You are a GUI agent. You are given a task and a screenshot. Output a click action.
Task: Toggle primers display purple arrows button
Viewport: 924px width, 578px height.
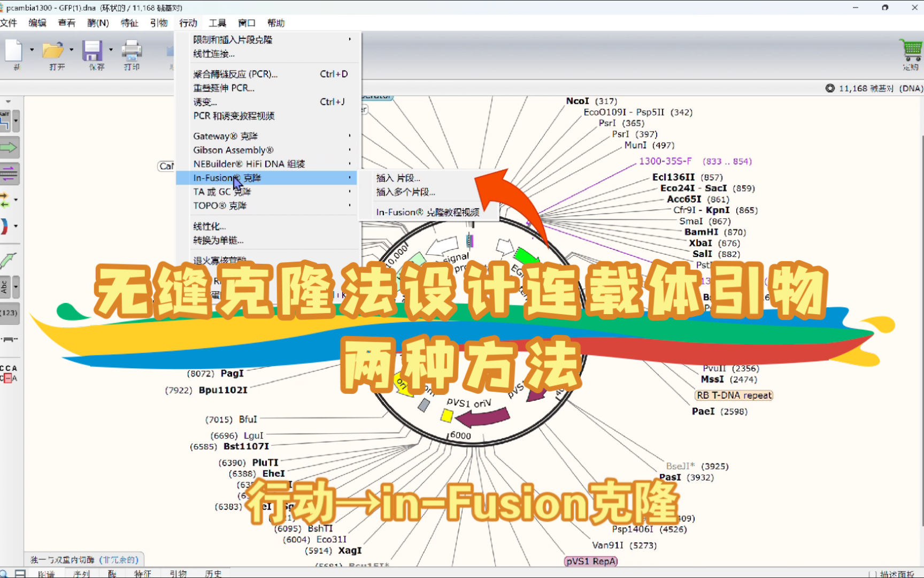[x=9, y=173]
